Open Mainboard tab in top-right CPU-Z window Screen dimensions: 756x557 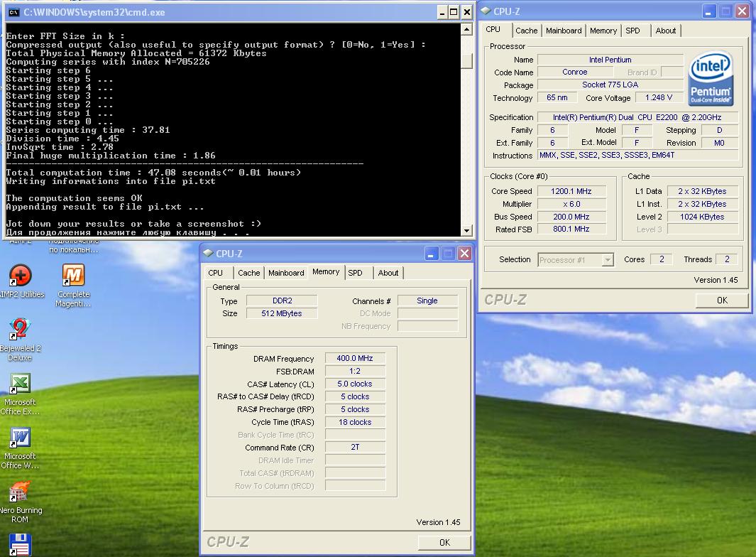(x=564, y=31)
